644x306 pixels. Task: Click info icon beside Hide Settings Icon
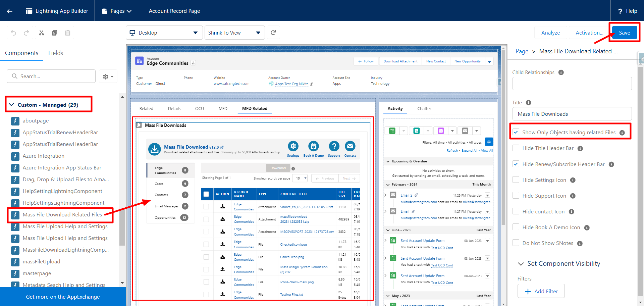pyautogui.click(x=573, y=180)
